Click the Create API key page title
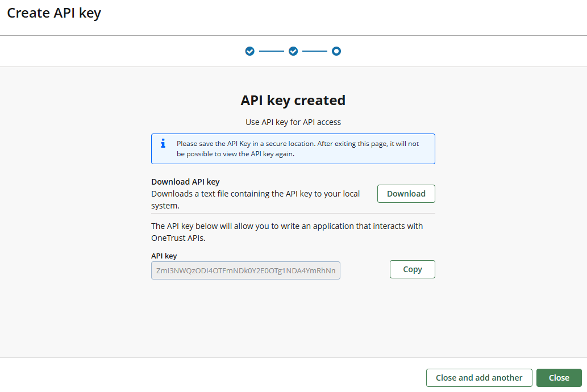 54,12
